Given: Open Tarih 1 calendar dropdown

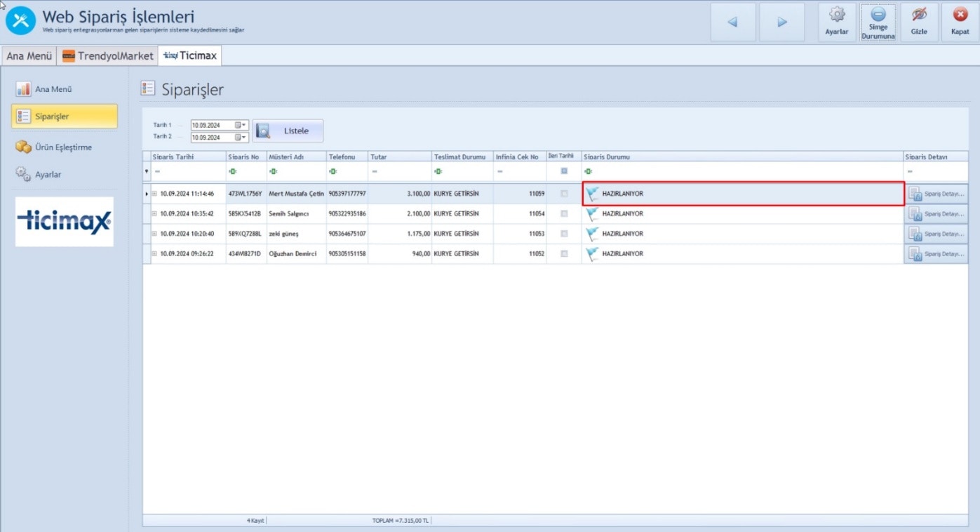Looking at the screenshot, I should pos(241,125).
